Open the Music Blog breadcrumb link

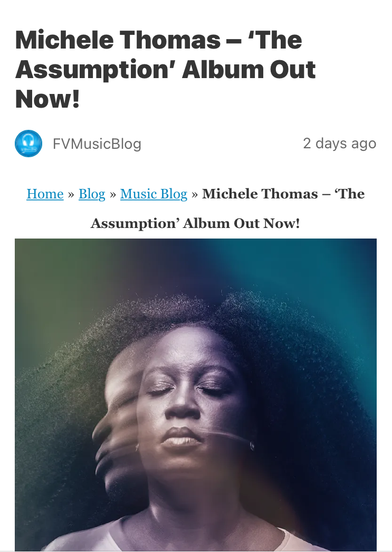click(x=154, y=194)
